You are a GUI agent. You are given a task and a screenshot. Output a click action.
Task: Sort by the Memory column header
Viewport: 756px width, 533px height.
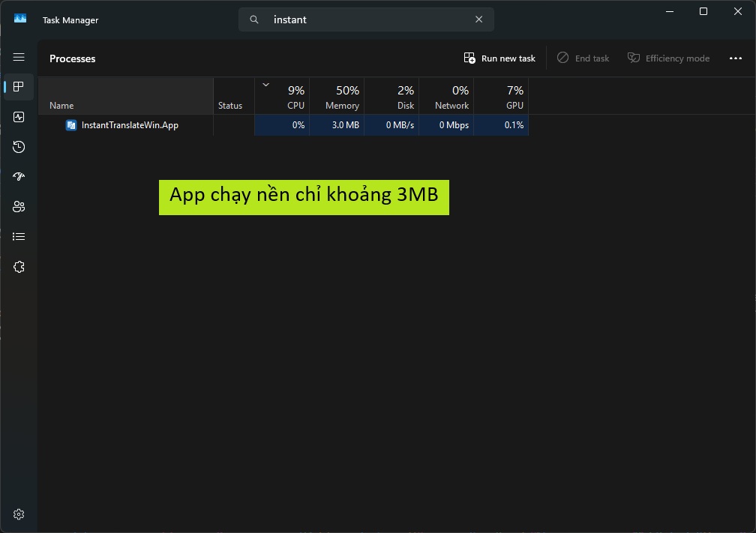pos(337,96)
